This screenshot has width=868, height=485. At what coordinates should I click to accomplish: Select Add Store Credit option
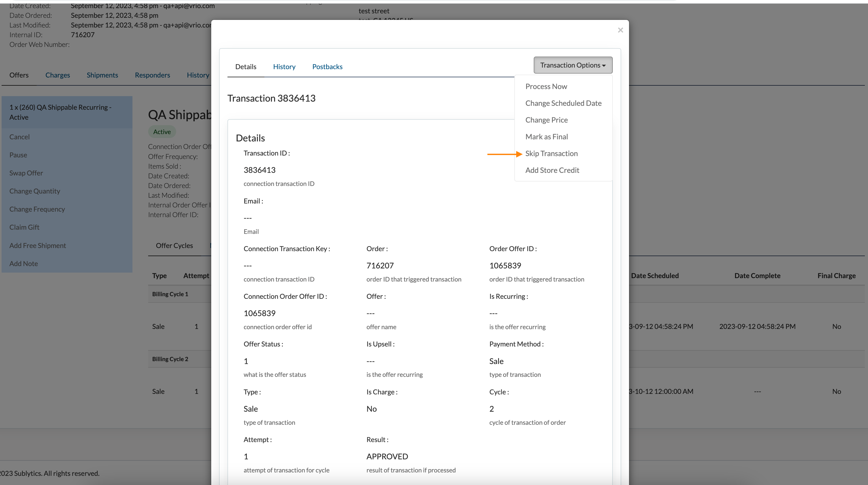point(552,169)
